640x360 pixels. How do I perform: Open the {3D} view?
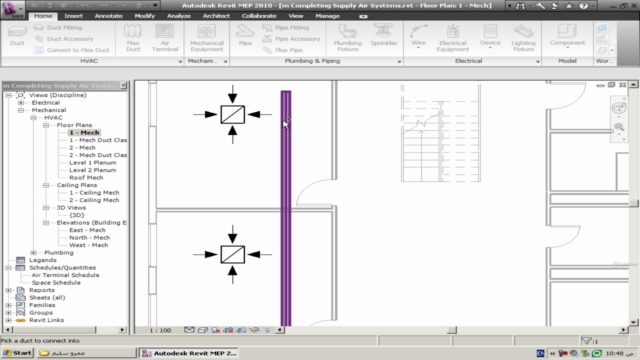tap(77, 215)
